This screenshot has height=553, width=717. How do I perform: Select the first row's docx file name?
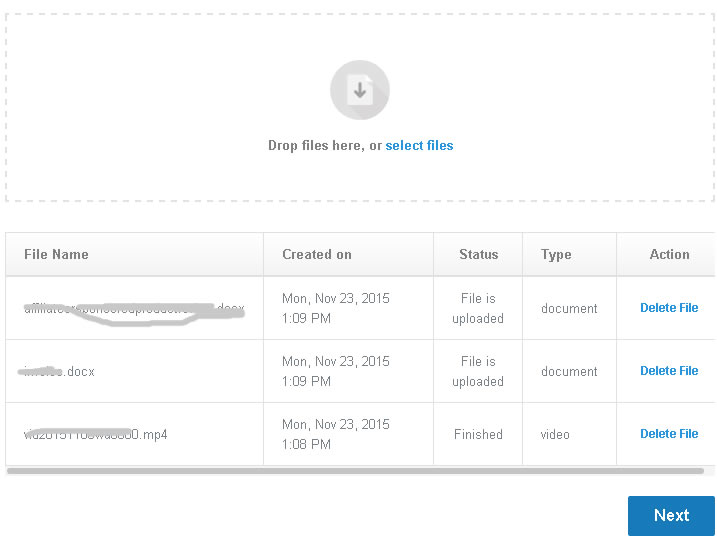pos(133,309)
